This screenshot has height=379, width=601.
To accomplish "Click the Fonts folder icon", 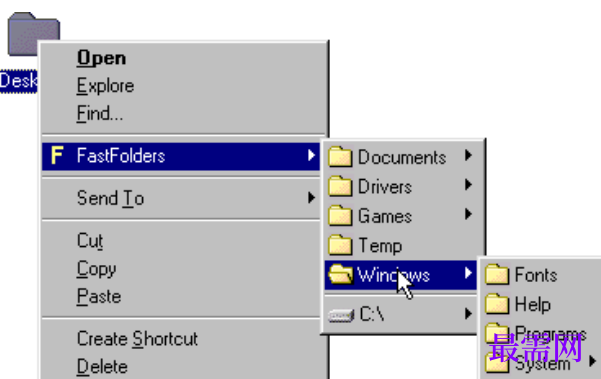I will point(497,274).
